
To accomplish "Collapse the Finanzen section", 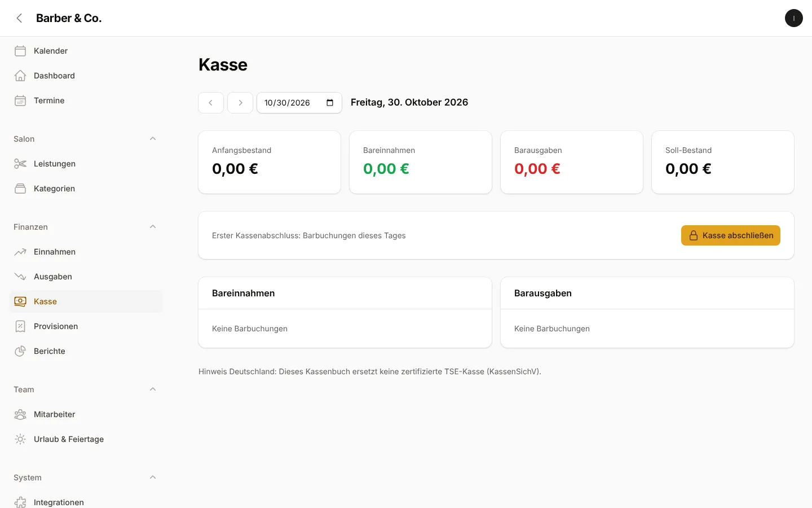I will click(x=153, y=227).
